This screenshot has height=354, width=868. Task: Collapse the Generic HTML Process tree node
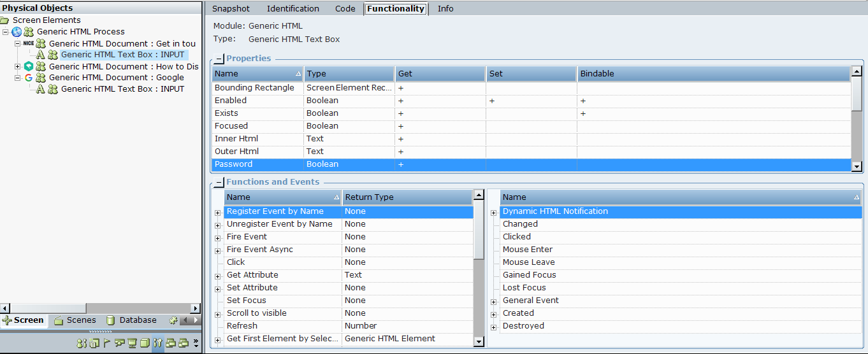[x=6, y=32]
